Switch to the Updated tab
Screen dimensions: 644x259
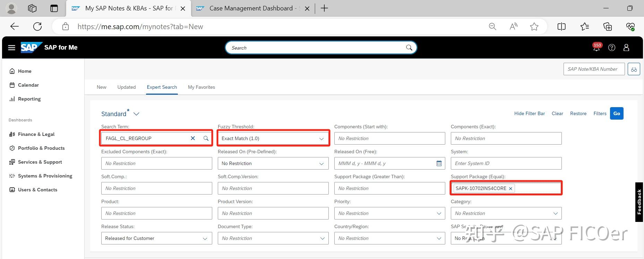coord(127,87)
